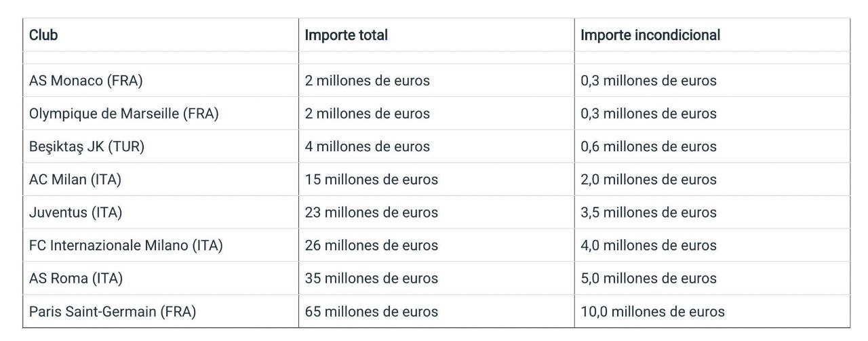This screenshot has width=868, height=341.
Task: Click the 4 millones de euros total
Action: pyautogui.click(x=367, y=146)
